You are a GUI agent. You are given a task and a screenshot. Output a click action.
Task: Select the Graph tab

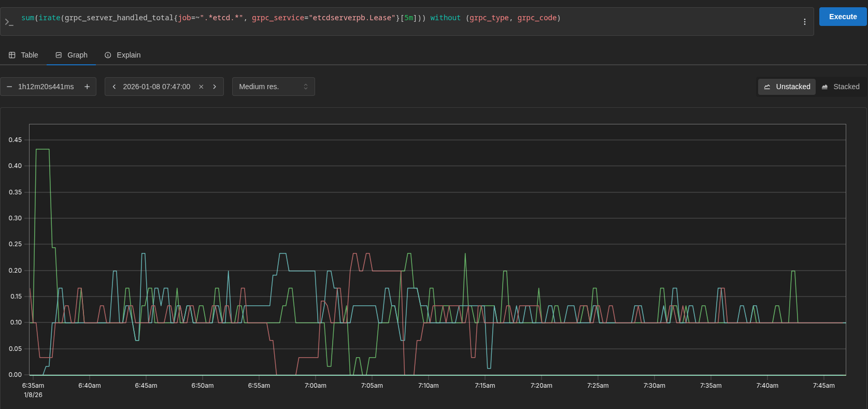pos(72,55)
